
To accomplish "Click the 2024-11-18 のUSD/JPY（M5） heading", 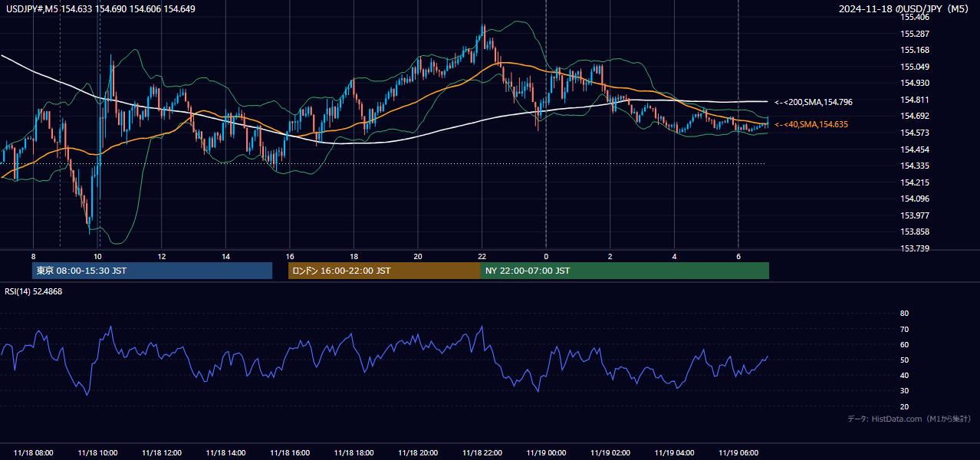I will point(905,8).
